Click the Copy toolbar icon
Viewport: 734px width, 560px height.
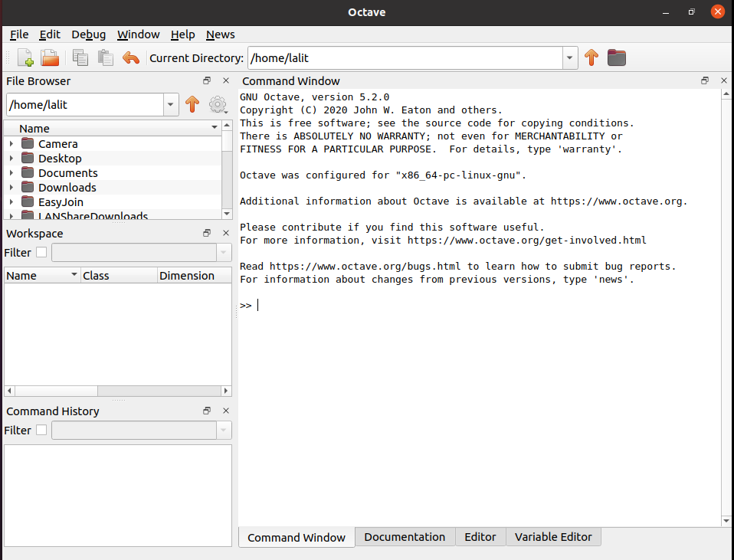[80, 57]
